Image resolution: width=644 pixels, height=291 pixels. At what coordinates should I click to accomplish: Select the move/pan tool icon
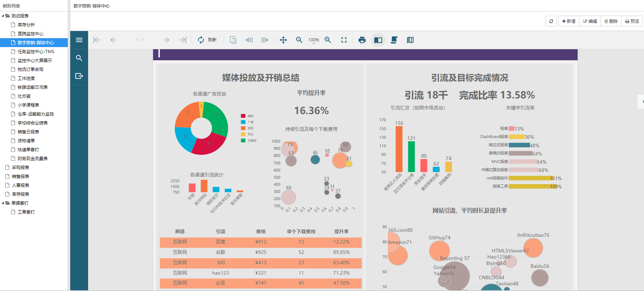(x=283, y=40)
